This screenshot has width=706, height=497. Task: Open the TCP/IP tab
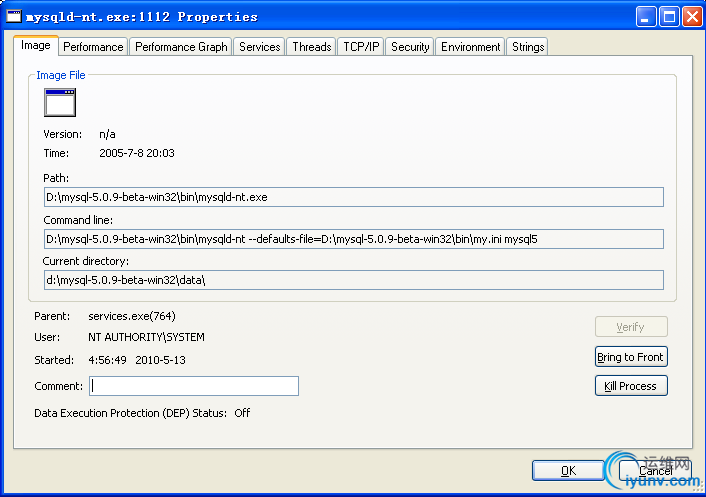tap(361, 47)
